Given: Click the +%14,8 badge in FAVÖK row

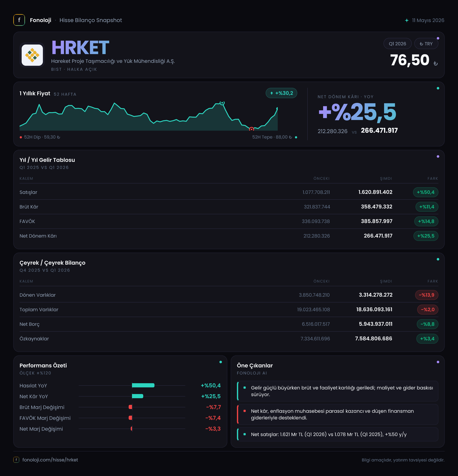Looking at the screenshot, I should click(x=426, y=221).
